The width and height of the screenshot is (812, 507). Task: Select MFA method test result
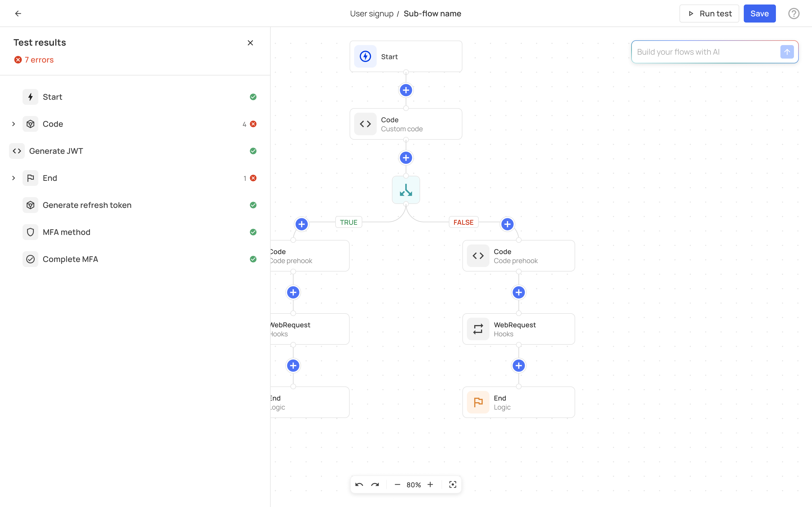[x=67, y=232]
